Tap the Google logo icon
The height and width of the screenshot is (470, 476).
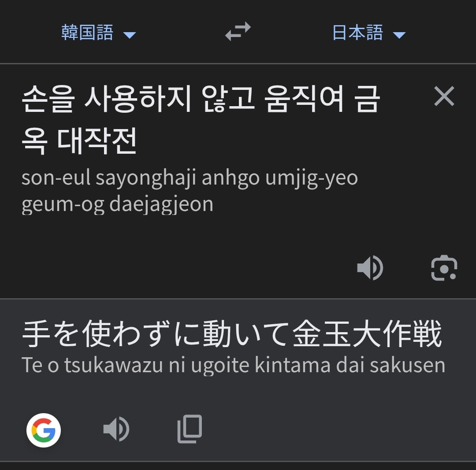coord(44,430)
